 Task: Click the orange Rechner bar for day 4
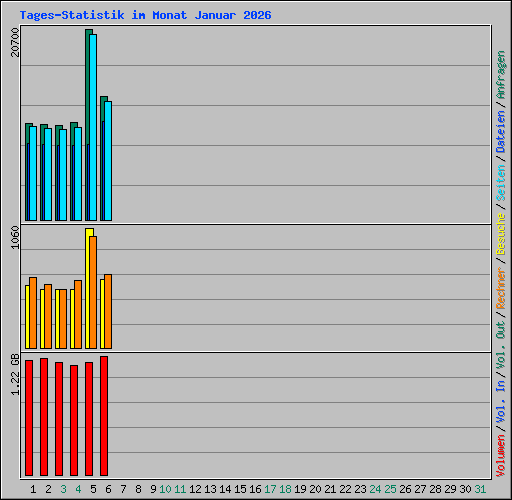78,315
